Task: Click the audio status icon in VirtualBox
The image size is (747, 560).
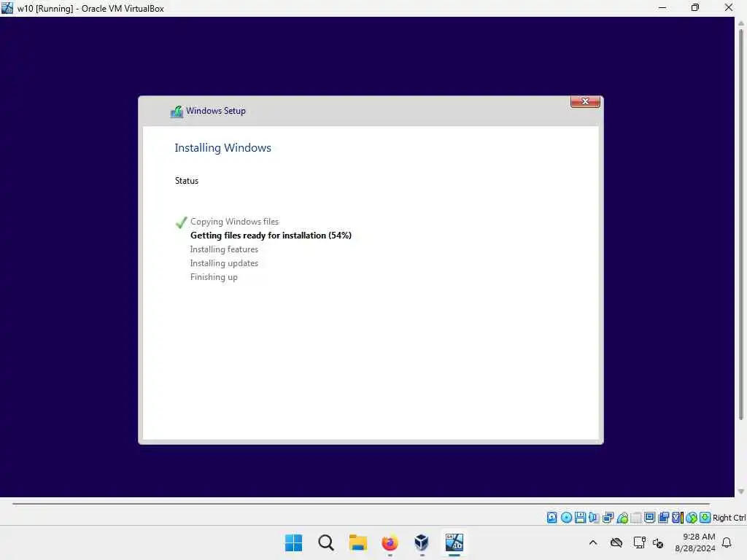Action: (x=594, y=517)
